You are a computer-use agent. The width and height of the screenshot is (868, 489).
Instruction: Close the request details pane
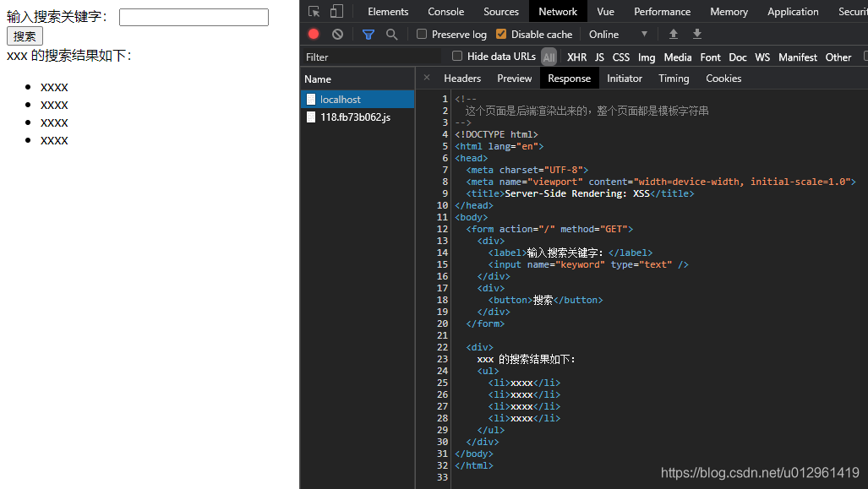click(426, 78)
